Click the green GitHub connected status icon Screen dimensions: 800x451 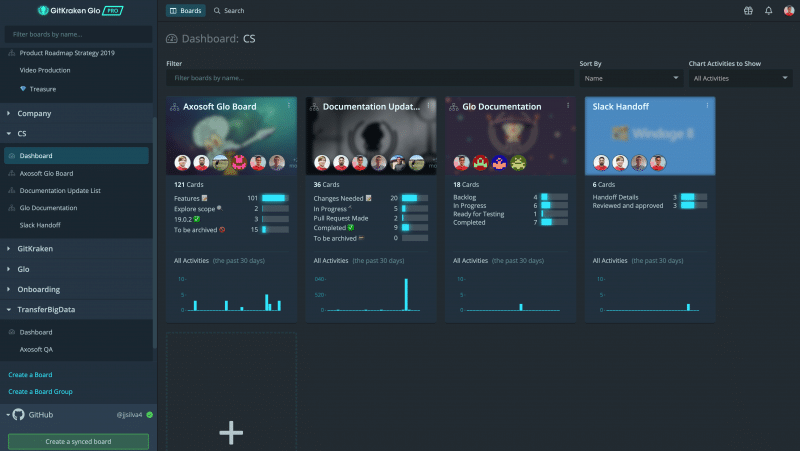(x=149, y=415)
